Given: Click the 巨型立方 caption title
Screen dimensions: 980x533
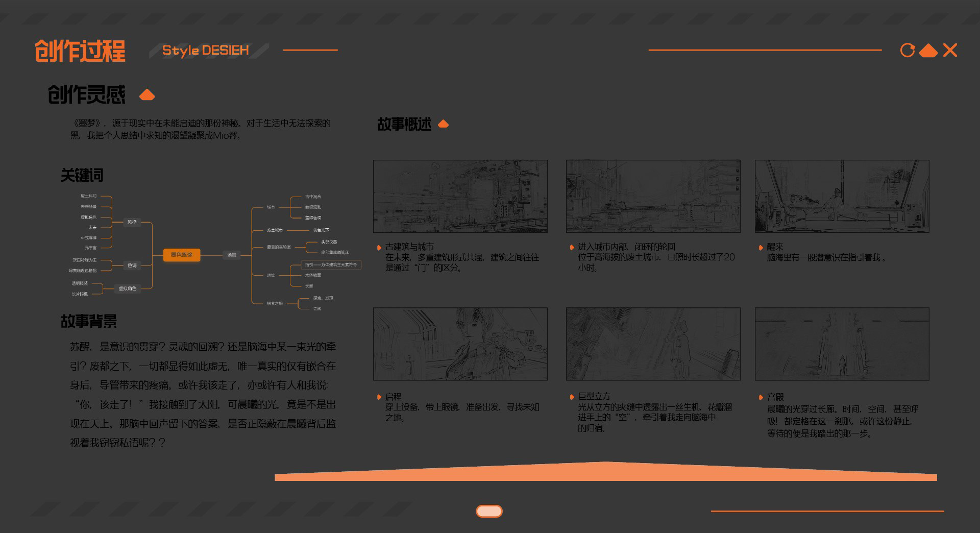Looking at the screenshot, I should 594,396.
